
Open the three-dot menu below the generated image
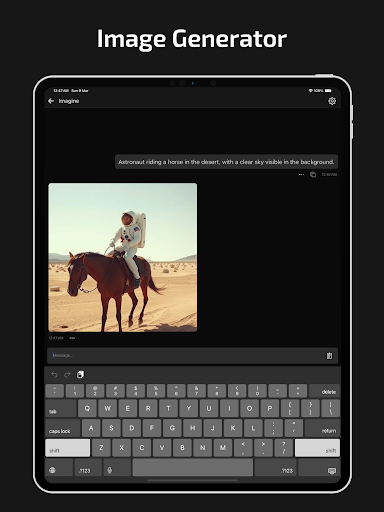coord(72,338)
